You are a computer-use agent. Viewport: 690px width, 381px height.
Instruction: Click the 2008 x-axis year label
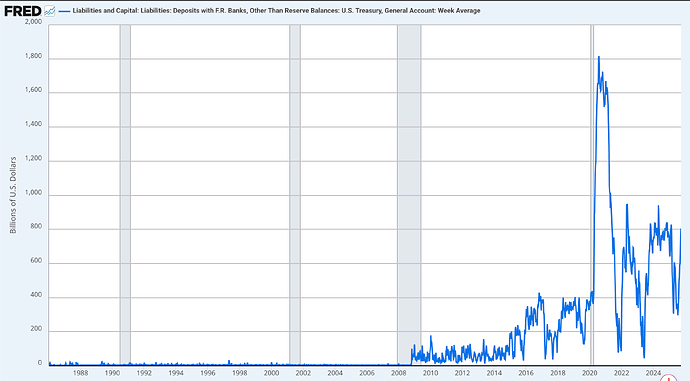[x=399, y=373]
